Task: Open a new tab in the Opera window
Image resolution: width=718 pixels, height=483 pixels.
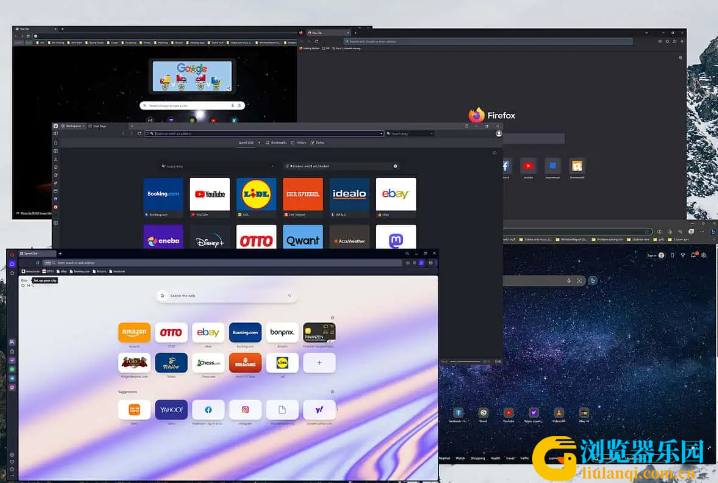Action: pos(60,253)
